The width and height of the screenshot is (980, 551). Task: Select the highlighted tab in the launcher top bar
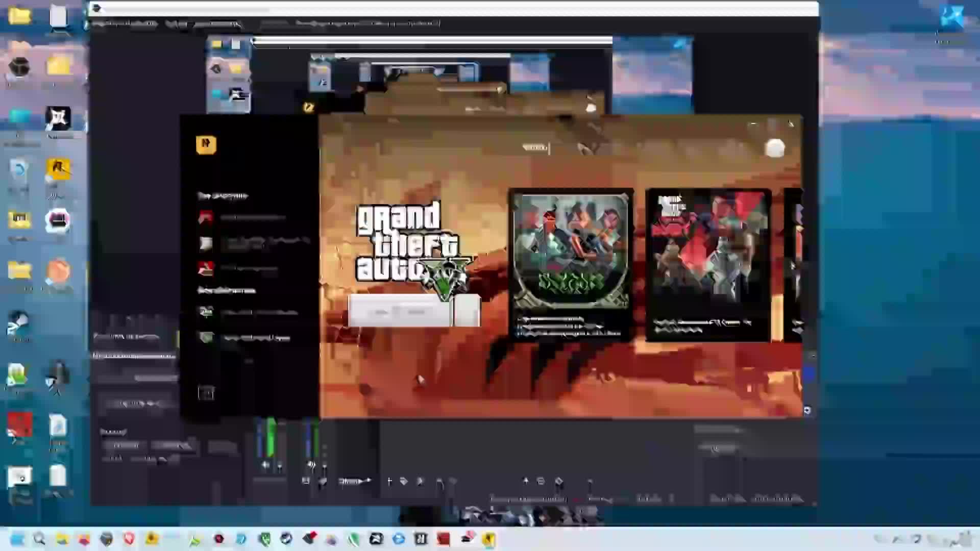[x=535, y=147]
